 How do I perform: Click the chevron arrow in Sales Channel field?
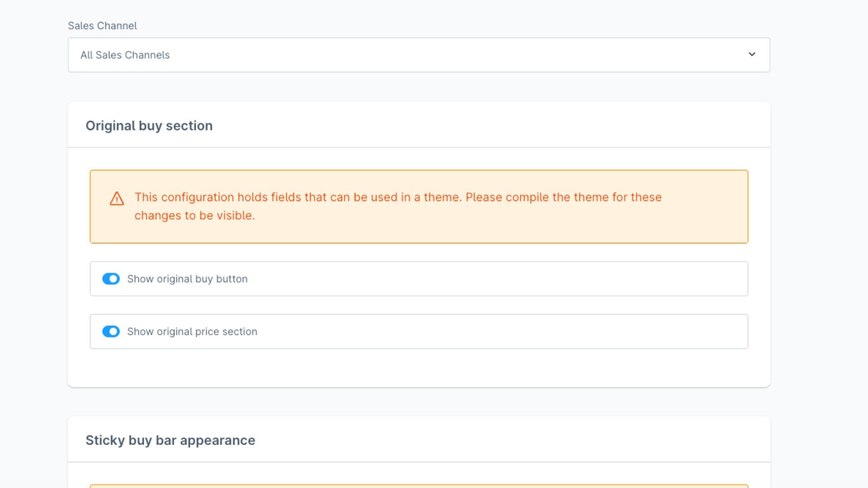752,54
